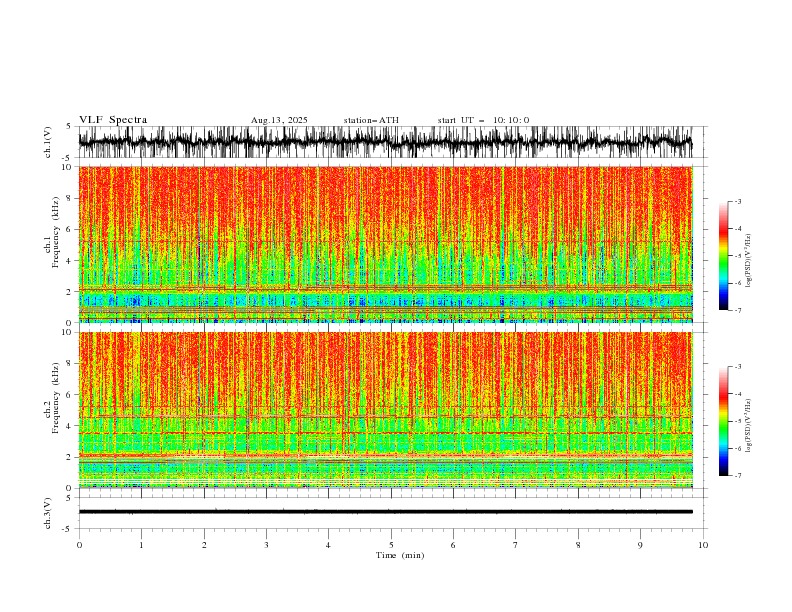The image size is (792, 612).
Task: Click the '-3' label on upper colorbar
Action: point(738,201)
